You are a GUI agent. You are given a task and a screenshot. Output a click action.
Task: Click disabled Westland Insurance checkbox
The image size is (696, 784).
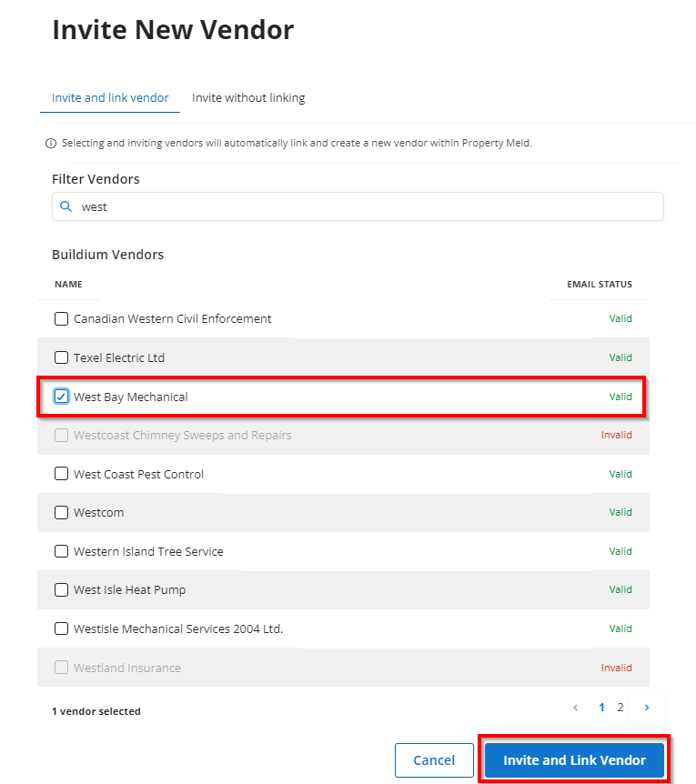tap(61, 668)
